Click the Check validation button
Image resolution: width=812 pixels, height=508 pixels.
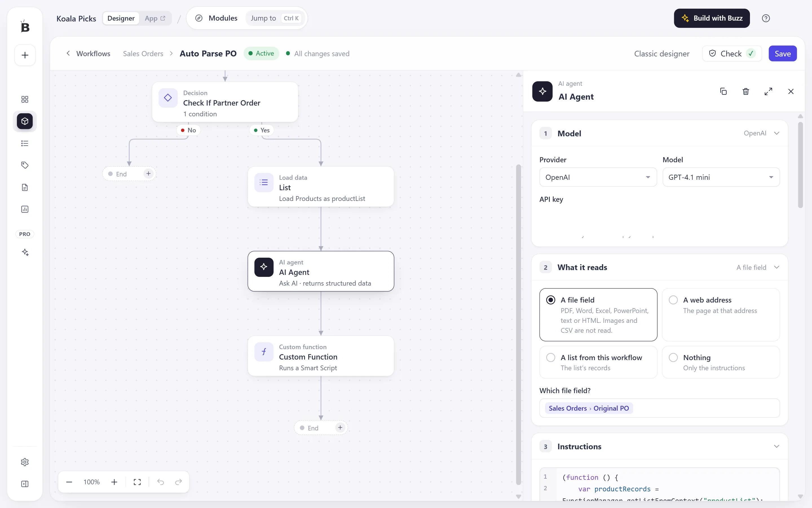(732, 54)
